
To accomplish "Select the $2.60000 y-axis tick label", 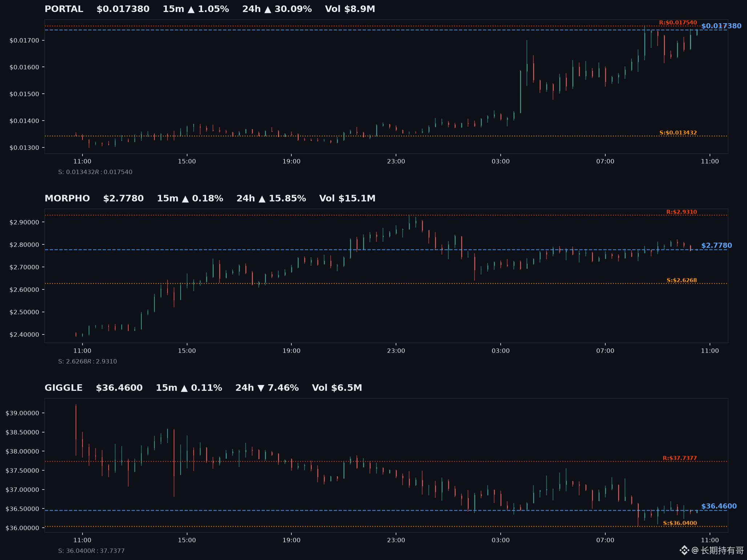I will pyautogui.click(x=24, y=290).
